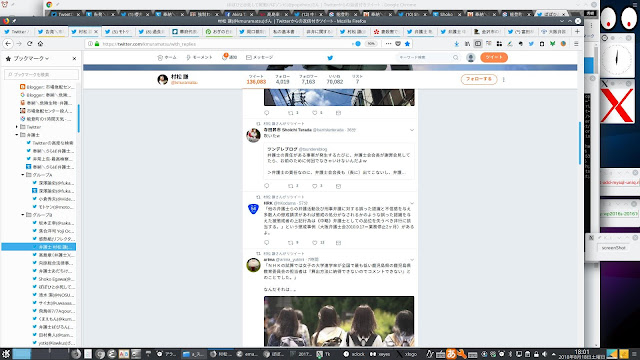Screen dimensions: 640x360
Task: Close the bookmarks sidebar
Action: (74, 58)
